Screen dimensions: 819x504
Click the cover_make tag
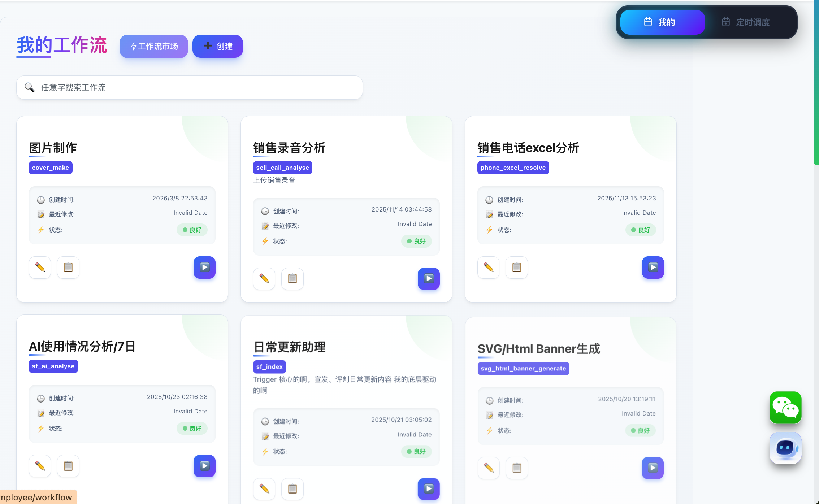pyautogui.click(x=51, y=168)
